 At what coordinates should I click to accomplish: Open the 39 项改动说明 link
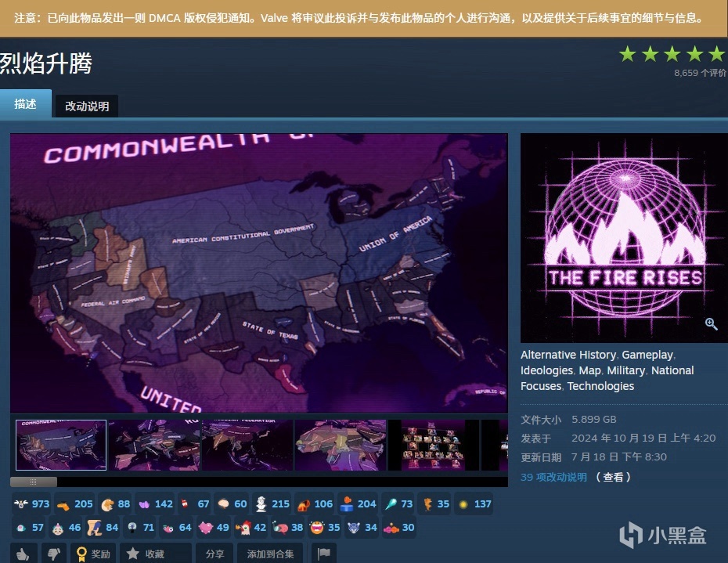pos(553,477)
